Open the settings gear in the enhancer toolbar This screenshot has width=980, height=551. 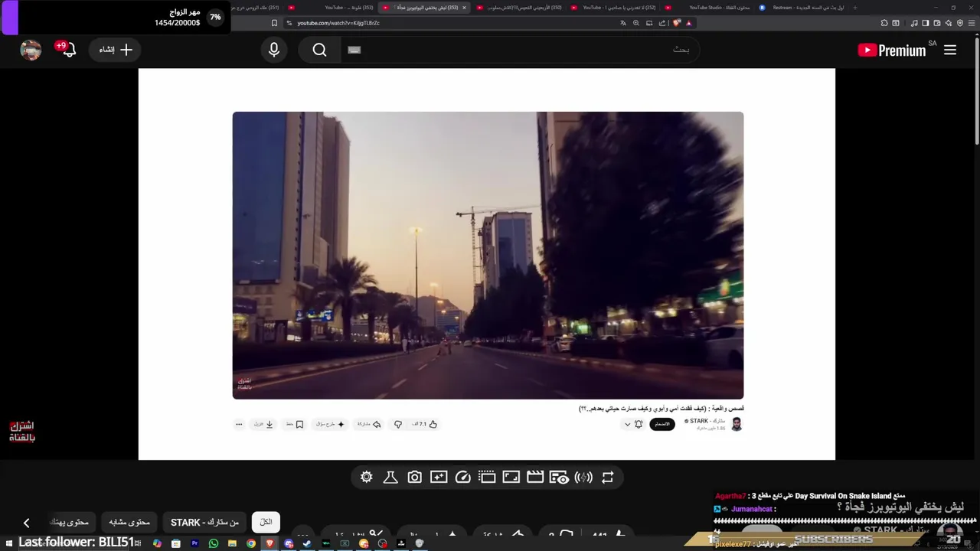pos(366,478)
